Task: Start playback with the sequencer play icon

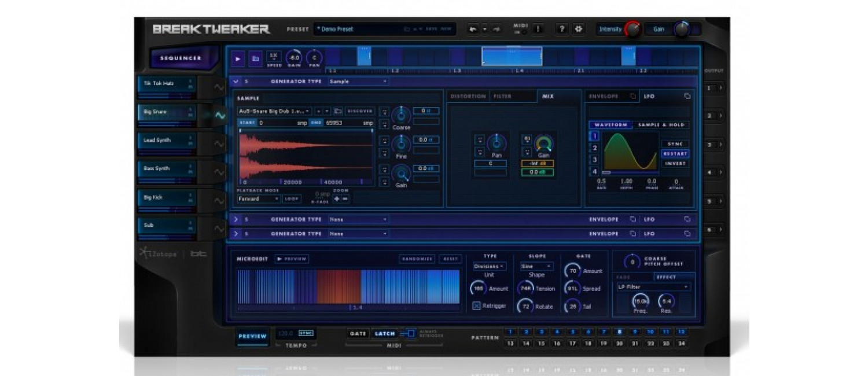Action: 238,58
